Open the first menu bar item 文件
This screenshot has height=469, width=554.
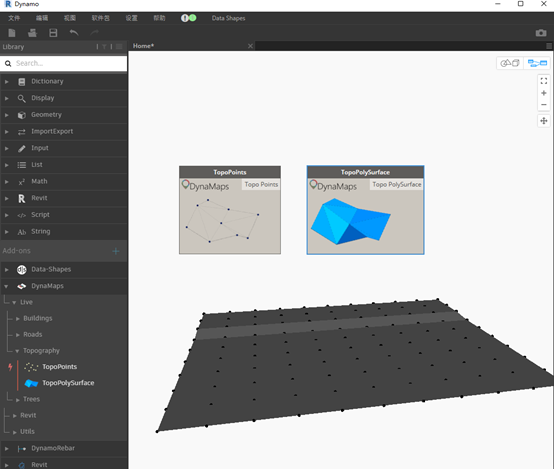(x=14, y=18)
